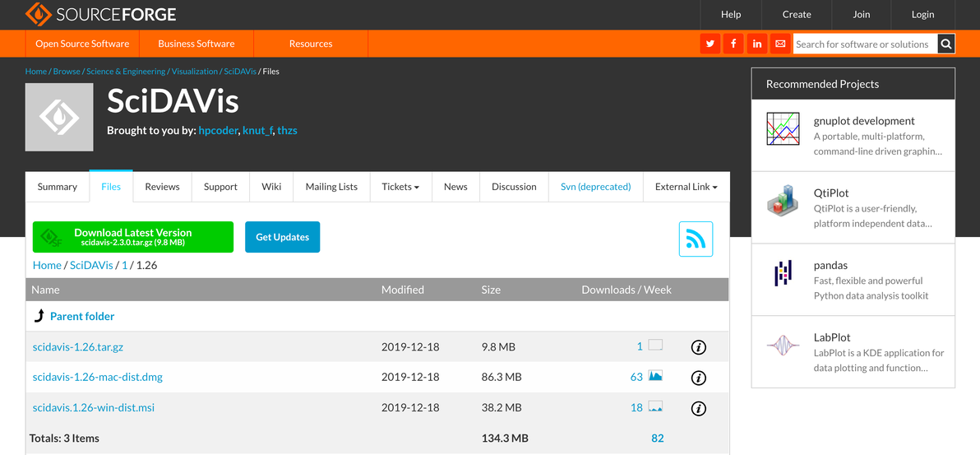Click the Twitter share icon

[x=710, y=44]
